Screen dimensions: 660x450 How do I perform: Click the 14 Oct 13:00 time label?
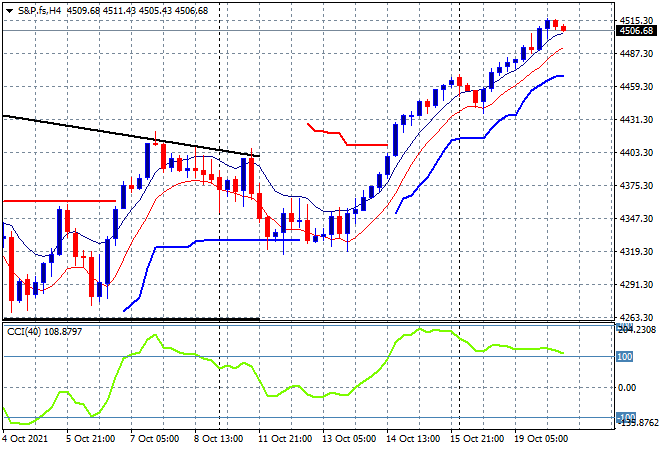point(413,439)
